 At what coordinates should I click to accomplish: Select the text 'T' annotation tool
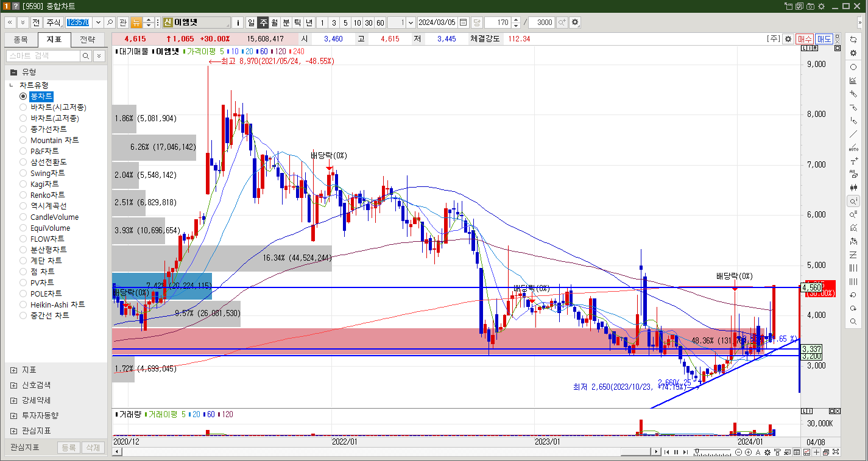pyautogui.click(x=853, y=161)
